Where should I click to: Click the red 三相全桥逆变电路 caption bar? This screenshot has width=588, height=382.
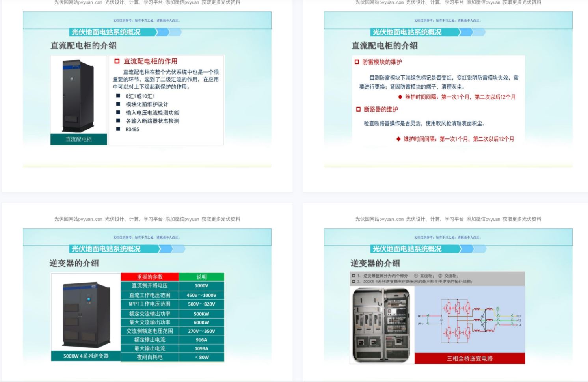point(469,358)
